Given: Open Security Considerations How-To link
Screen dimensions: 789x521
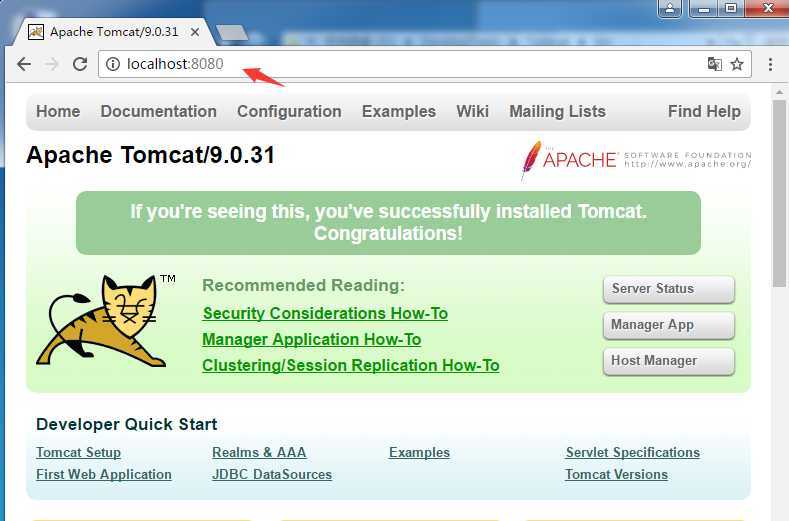Looking at the screenshot, I should [325, 314].
